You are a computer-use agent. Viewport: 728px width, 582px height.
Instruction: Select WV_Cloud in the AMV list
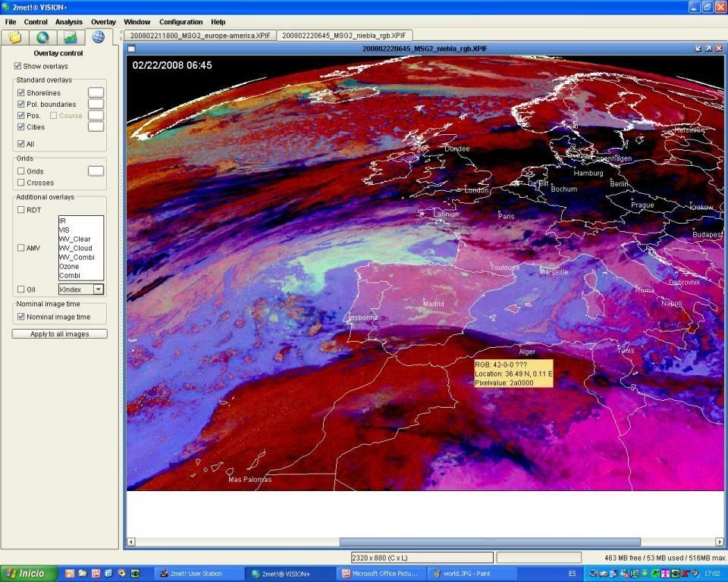[81, 248]
